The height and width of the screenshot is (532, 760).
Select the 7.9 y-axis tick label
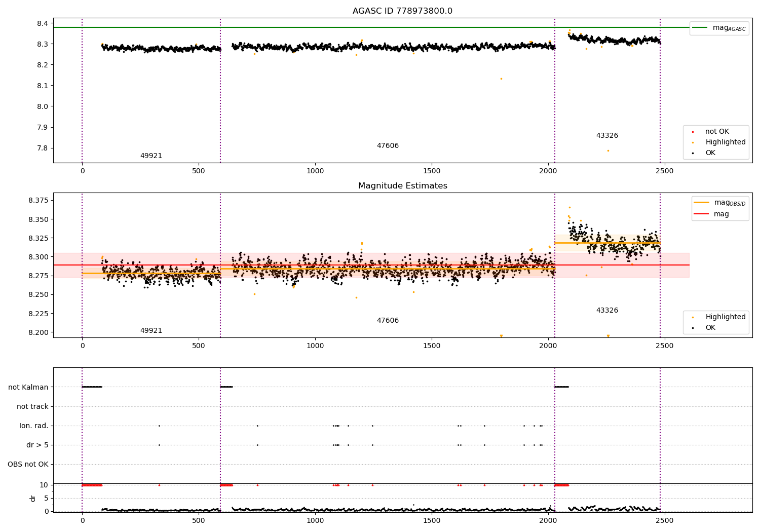click(43, 127)
